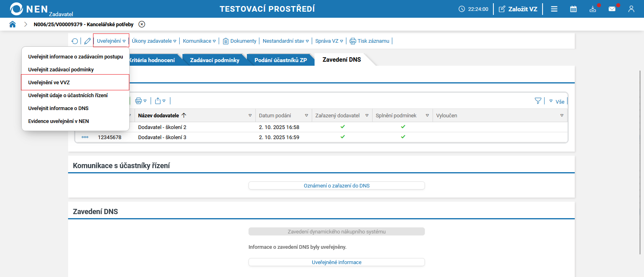Click the refresh icon in toolbar
Screen dimensions: 644x277
click(x=75, y=41)
